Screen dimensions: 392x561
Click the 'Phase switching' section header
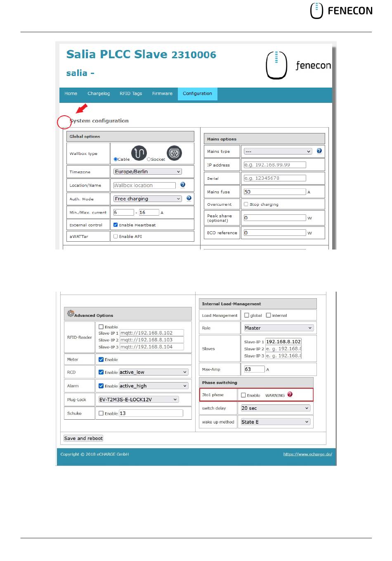220,383
